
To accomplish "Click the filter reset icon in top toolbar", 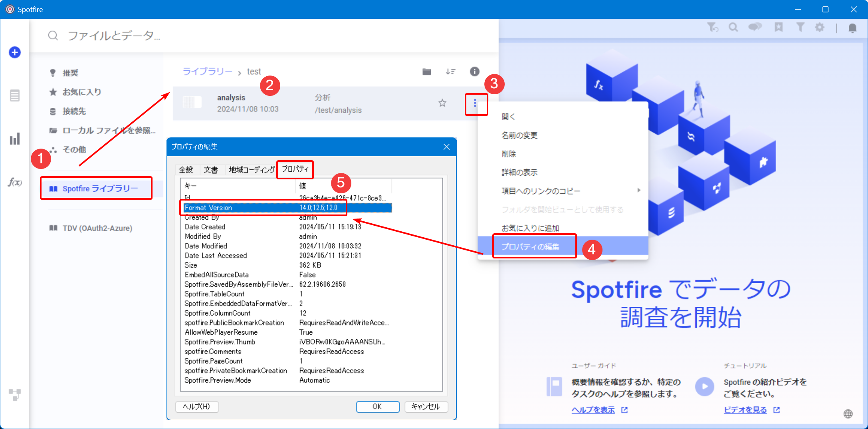I will (x=713, y=27).
